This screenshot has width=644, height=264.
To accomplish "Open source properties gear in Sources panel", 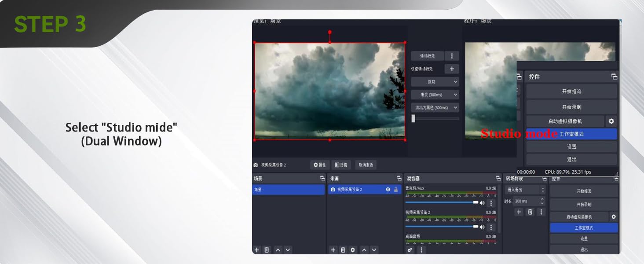I will (353, 250).
